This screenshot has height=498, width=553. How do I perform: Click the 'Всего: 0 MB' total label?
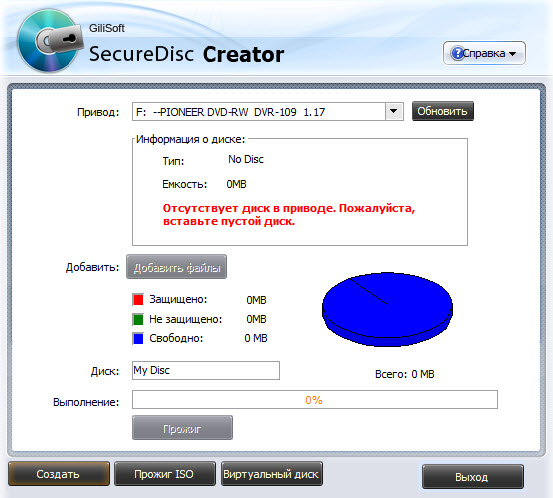pos(405,374)
